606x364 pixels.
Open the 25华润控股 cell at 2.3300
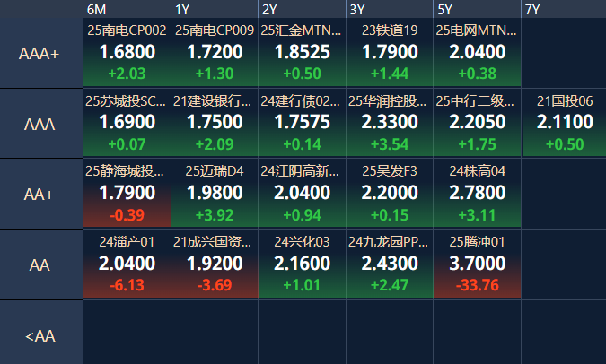(390, 123)
